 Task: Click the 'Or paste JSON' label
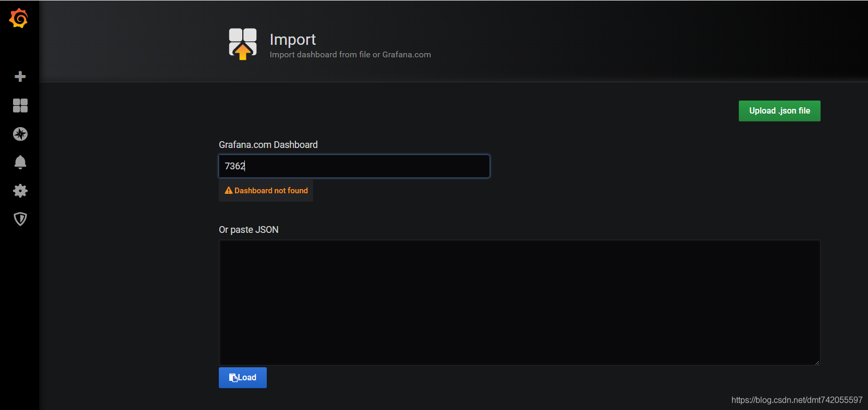[x=249, y=230]
